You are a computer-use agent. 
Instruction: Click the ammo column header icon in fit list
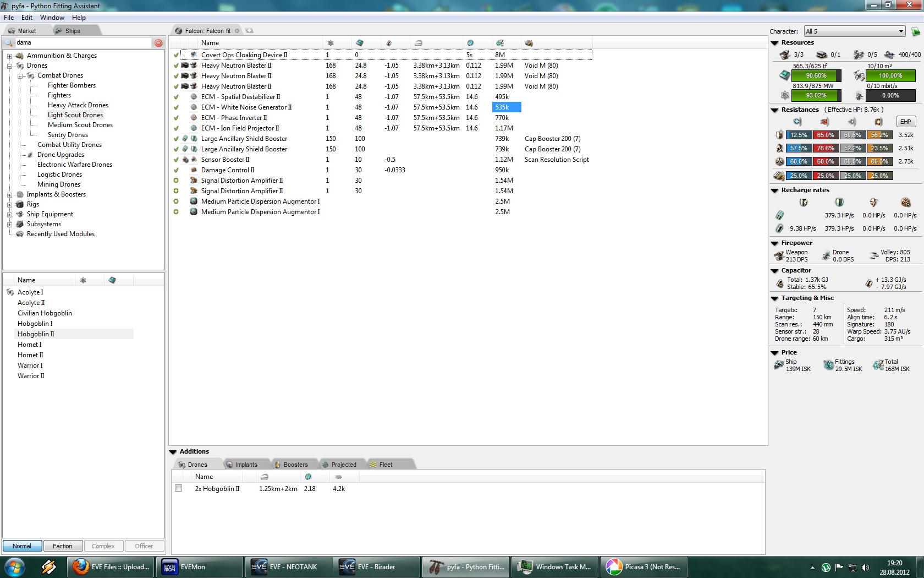(529, 43)
